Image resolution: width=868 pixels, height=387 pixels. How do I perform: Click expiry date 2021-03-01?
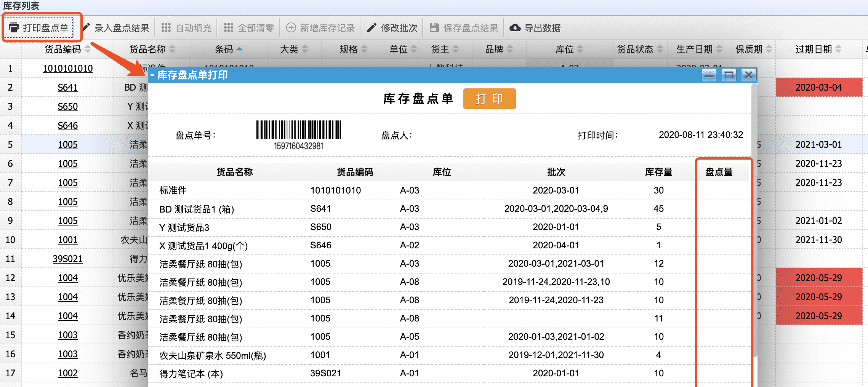click(x=819, y=145)
